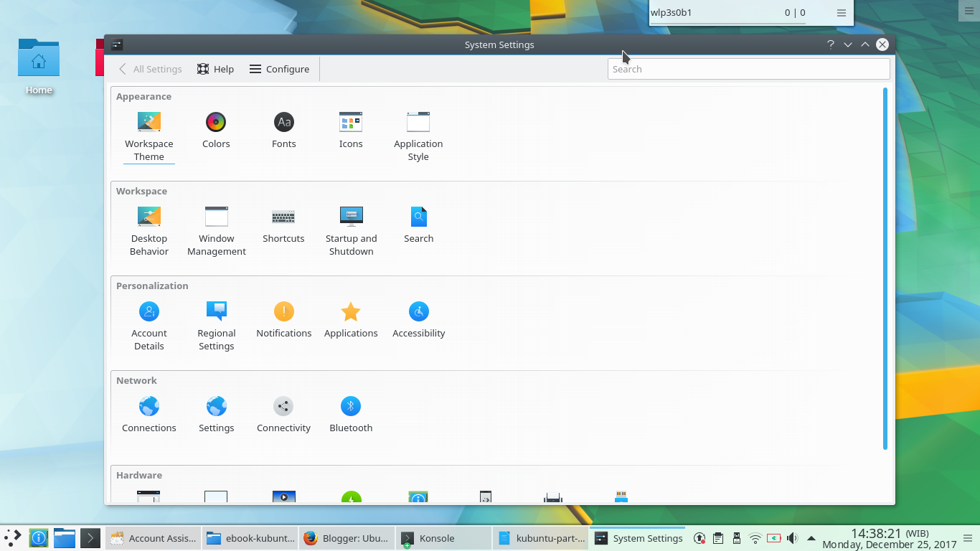
Task: Open network Connections settings
Action: (x=149, y=413)
